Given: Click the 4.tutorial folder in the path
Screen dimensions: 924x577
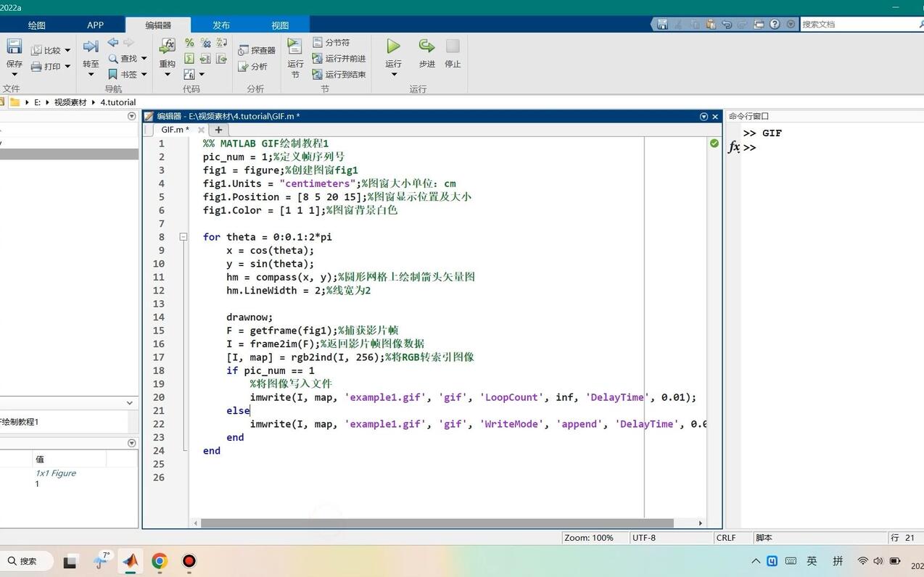Looking at the screenshot, I should click(117, 102).
